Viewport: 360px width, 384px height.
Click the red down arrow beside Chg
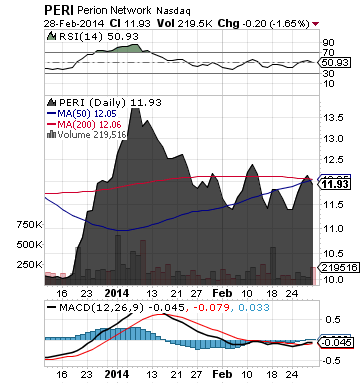point(315,24)
